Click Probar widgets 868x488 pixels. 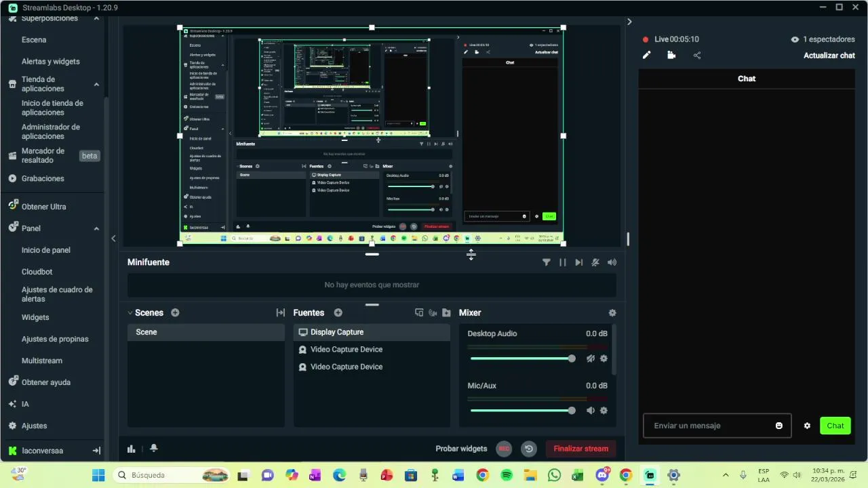tap(461, 449)
